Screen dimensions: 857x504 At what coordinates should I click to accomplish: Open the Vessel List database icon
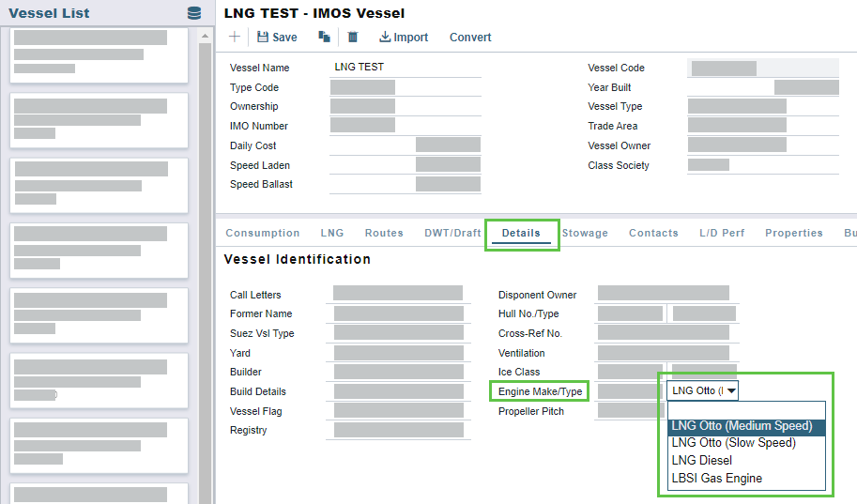[194, 13]
